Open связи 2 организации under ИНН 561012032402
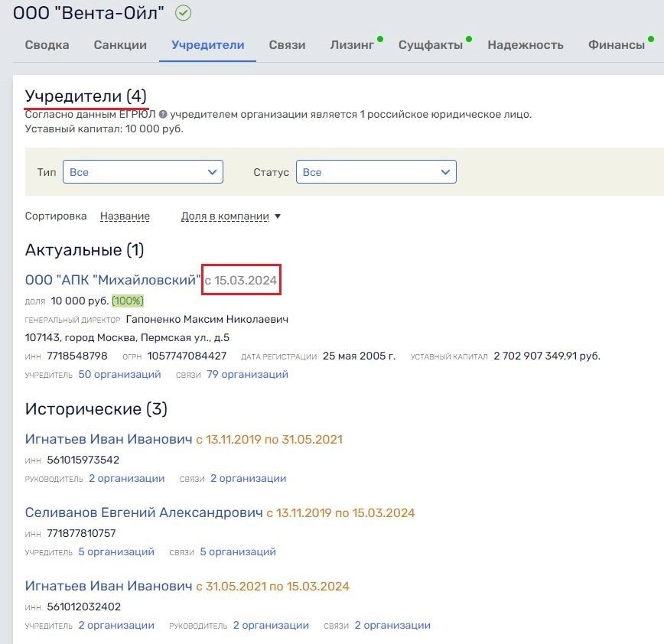This screenshot has width=664, height=644. (392, 626)
